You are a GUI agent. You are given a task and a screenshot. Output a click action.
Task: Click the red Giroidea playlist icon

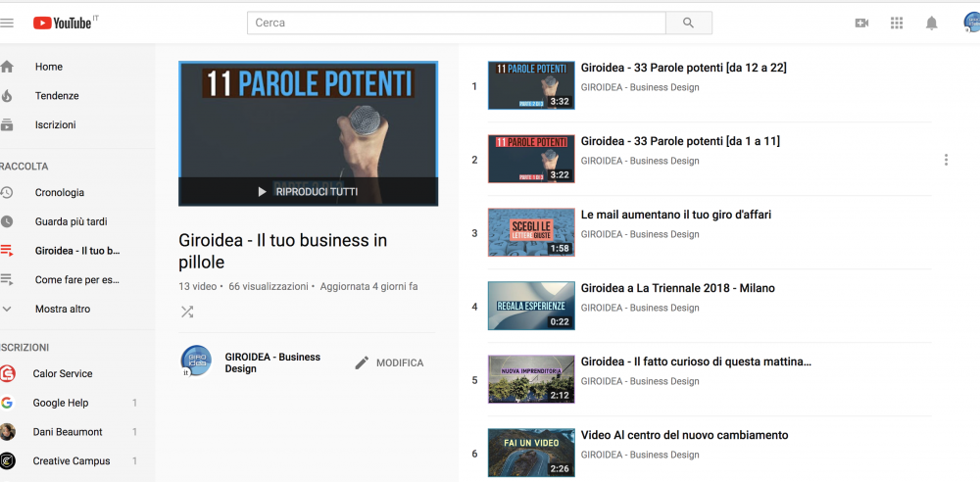click(7, 251)
